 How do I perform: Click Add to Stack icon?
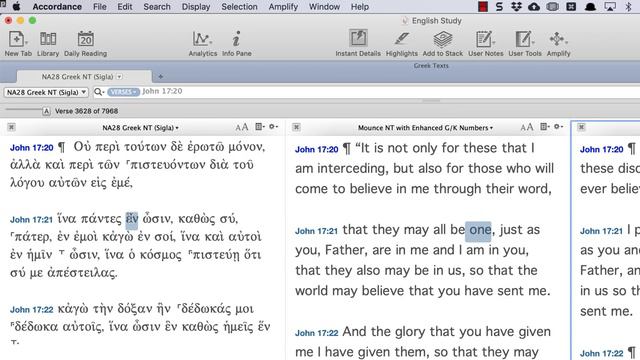coord(442,43)
